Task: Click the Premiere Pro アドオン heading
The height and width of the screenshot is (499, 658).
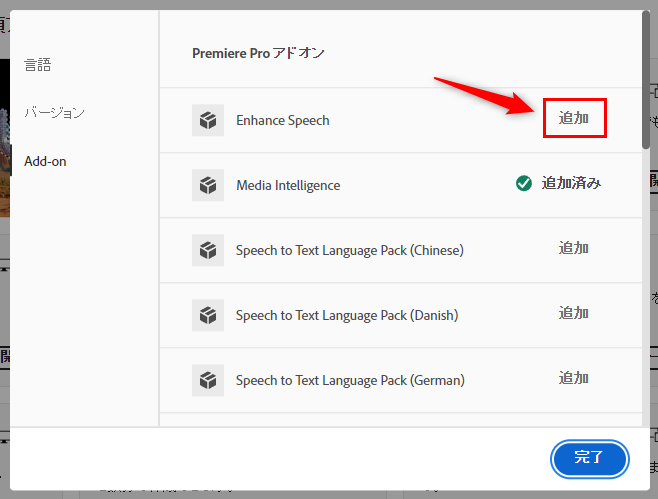Action: coord(258,53)
